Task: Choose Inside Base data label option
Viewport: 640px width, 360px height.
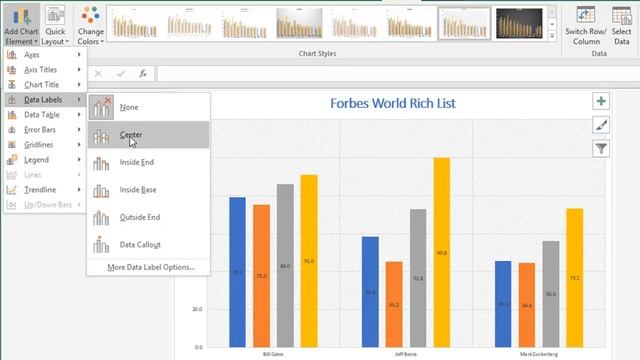Action: (x=149, y=190)
